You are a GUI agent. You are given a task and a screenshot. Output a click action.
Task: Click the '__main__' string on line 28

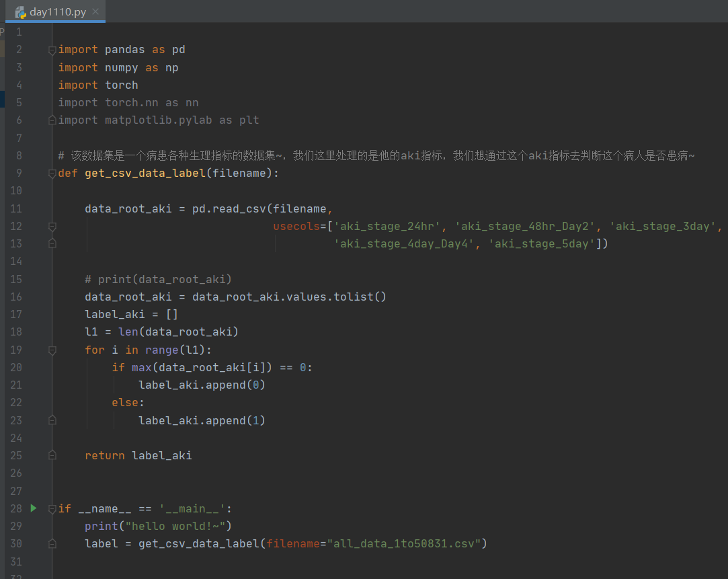pyautogui.click(x=192, y=509)
